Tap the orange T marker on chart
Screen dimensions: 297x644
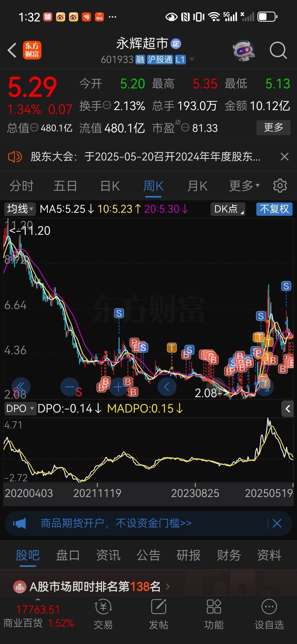[172, 348]
